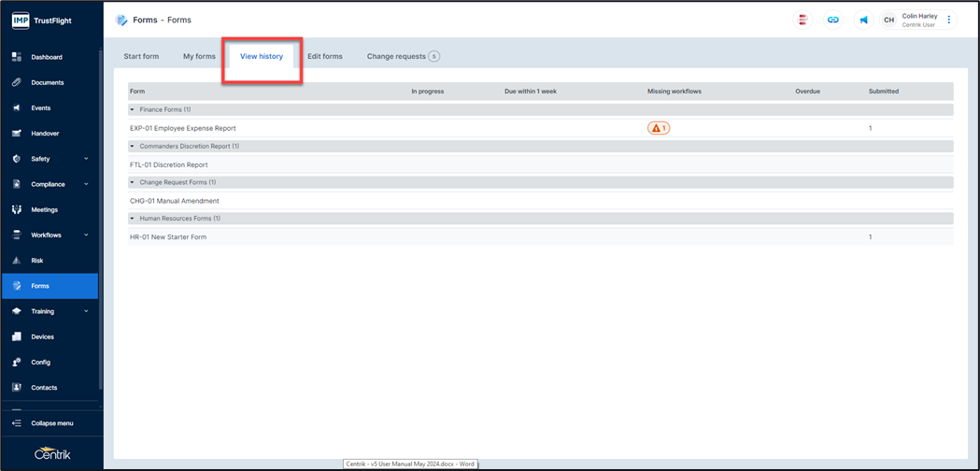Switch to the Start form tab
Screen dimensions: 980x471
click(x=141, y=56)
